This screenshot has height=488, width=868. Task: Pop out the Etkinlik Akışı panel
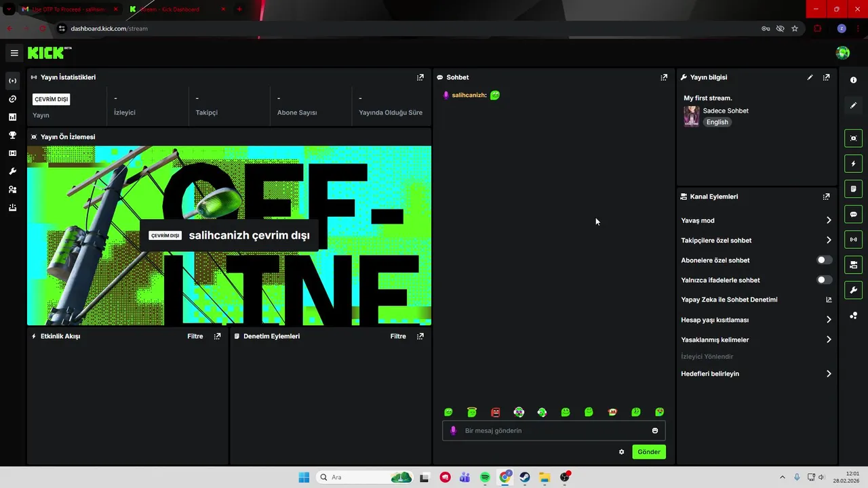coord(217,336)
